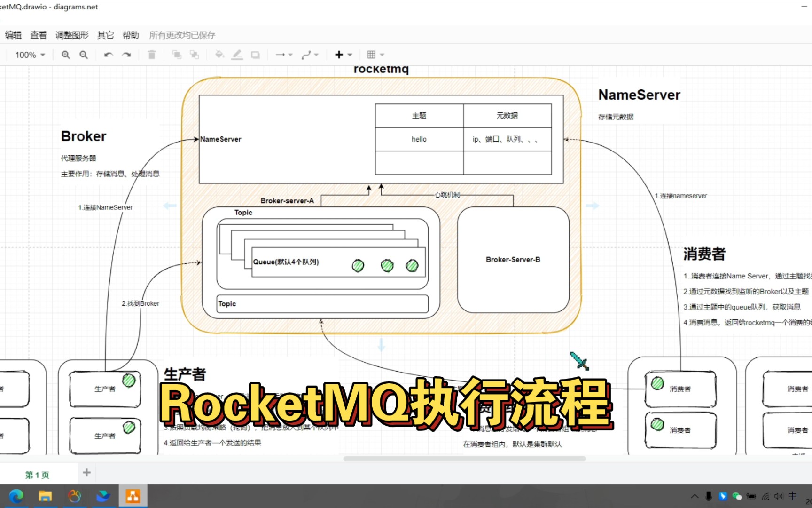
Task: Click 3.通过主题中的queue队列 consumer step text
Action: click(x=742, y=307)
